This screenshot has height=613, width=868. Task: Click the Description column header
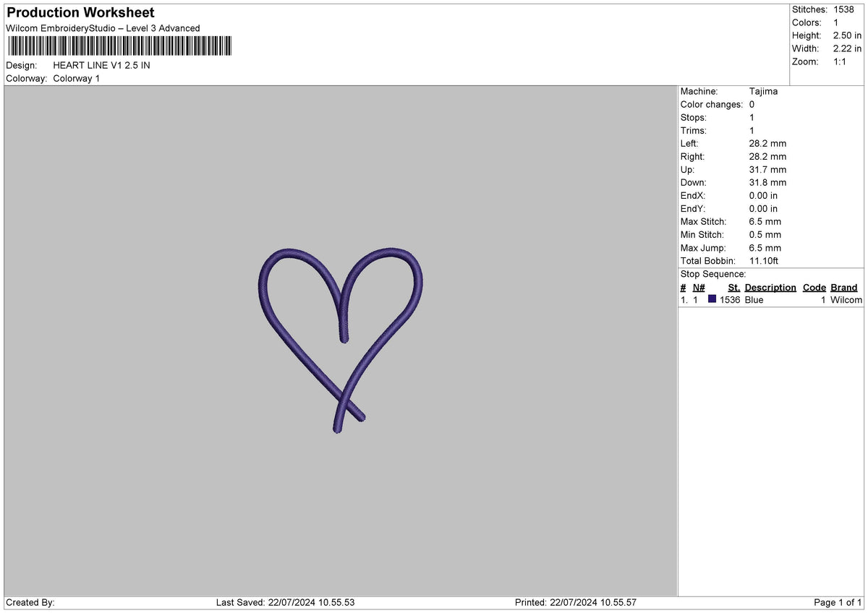coord(770,287)
